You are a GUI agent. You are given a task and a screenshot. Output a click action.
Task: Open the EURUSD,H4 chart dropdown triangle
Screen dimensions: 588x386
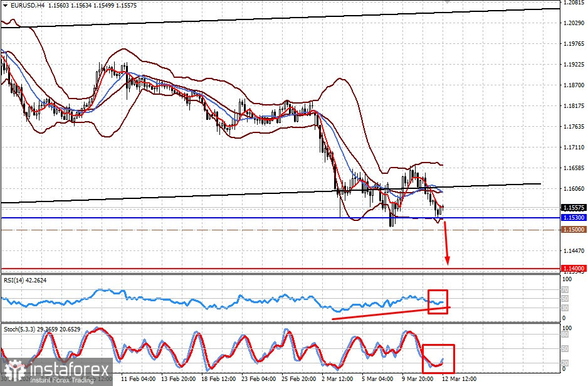tap(5, 6)
